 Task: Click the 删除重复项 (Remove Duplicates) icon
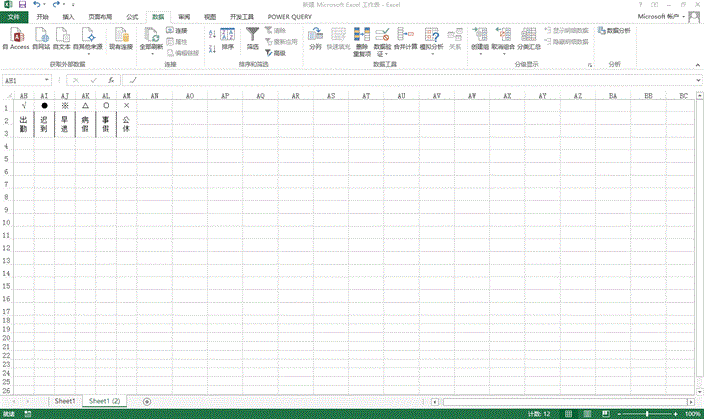point(359,36)
